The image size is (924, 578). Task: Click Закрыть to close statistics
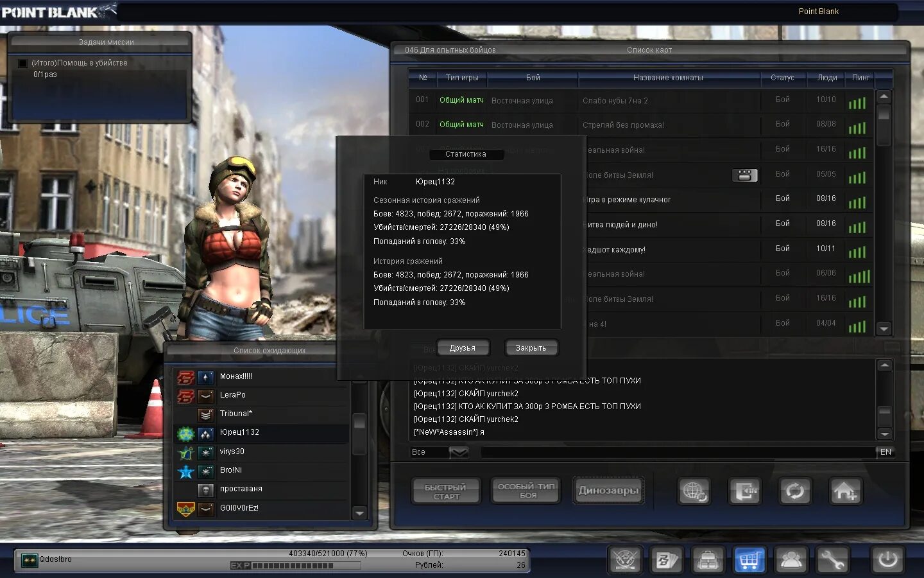point(531,348)
